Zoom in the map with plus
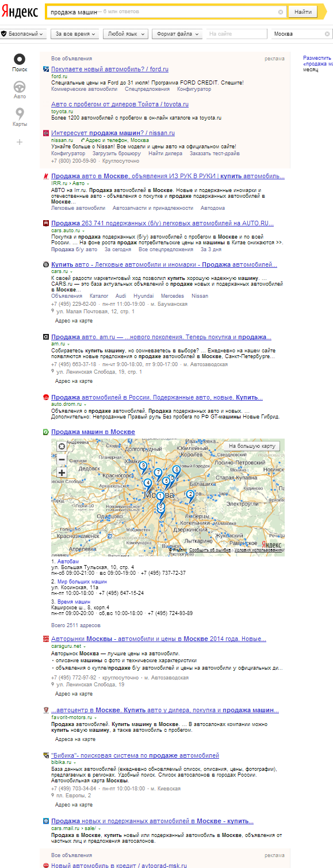The height and width of the screenshot is (868, 333). [62, 473]
